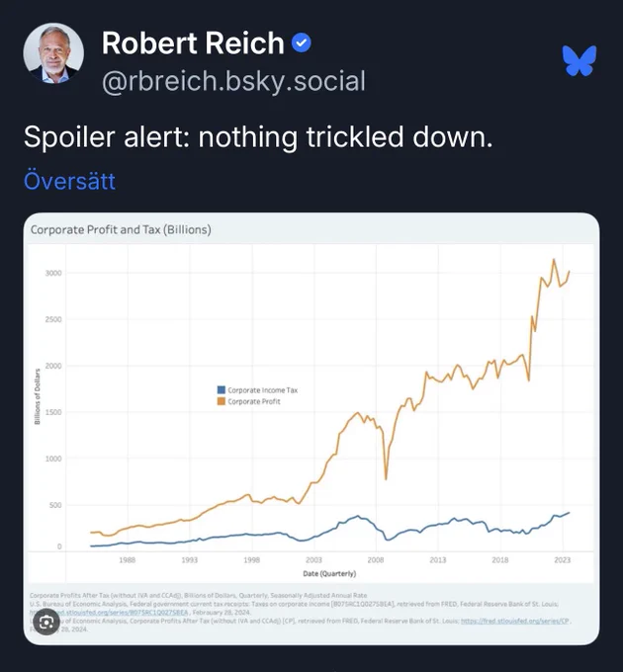Click the 2008 tick on the date axis
Screen dimensions: 623x672
point(376,560)
